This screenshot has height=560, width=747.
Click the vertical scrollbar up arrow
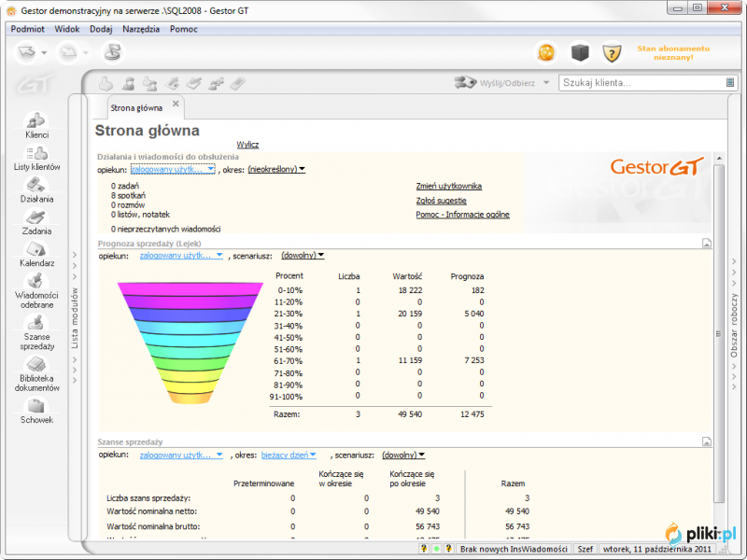(x=719, y=158)
